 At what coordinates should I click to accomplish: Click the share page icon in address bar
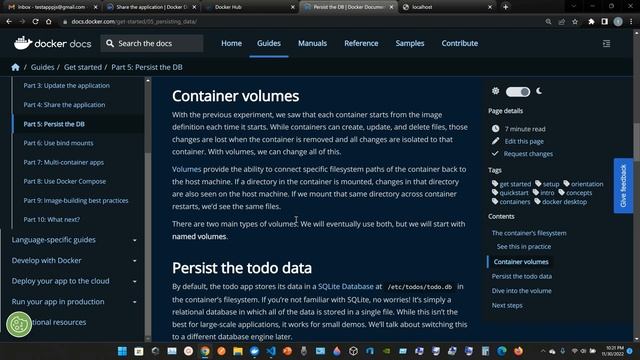point(562,22)
